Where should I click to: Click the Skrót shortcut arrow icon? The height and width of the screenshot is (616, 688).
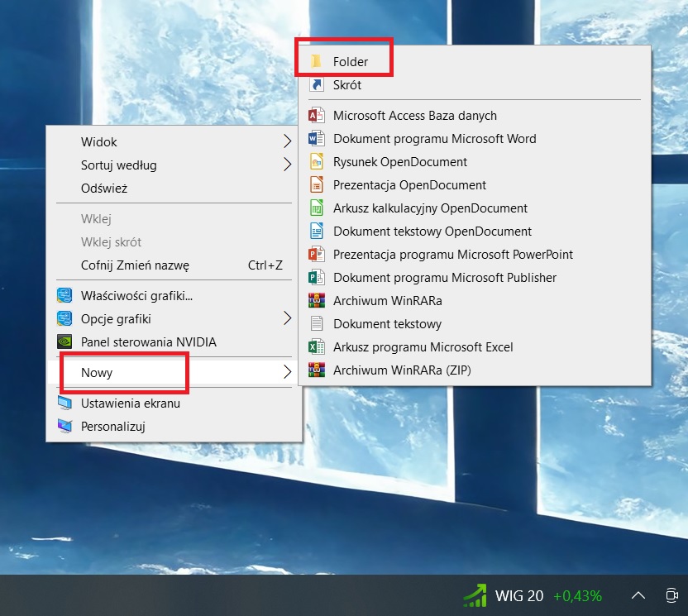pyautogui.click(x=317, y=84)
